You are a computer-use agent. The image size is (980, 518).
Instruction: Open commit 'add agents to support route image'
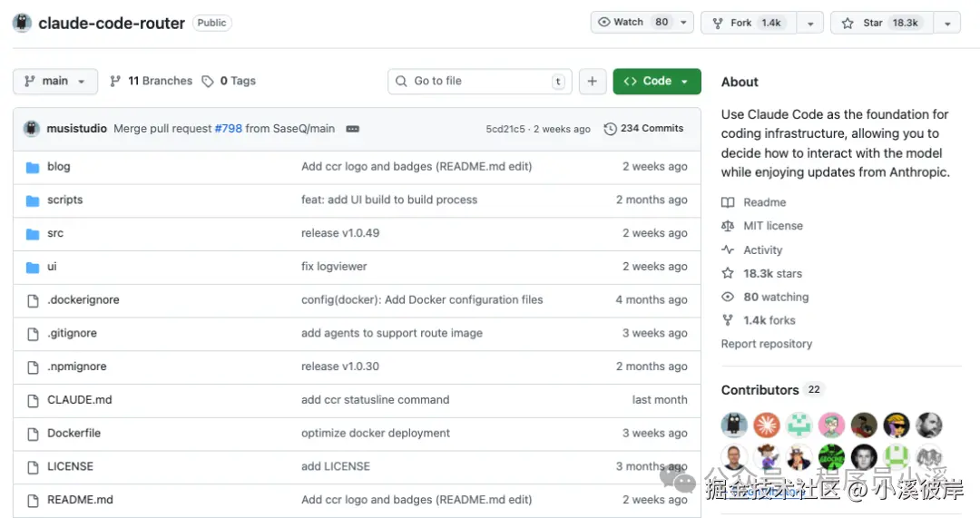[392, 333]
